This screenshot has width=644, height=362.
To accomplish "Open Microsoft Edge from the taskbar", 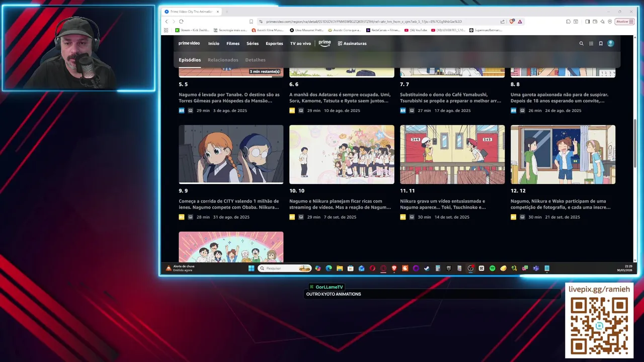I will pos(329,268).
